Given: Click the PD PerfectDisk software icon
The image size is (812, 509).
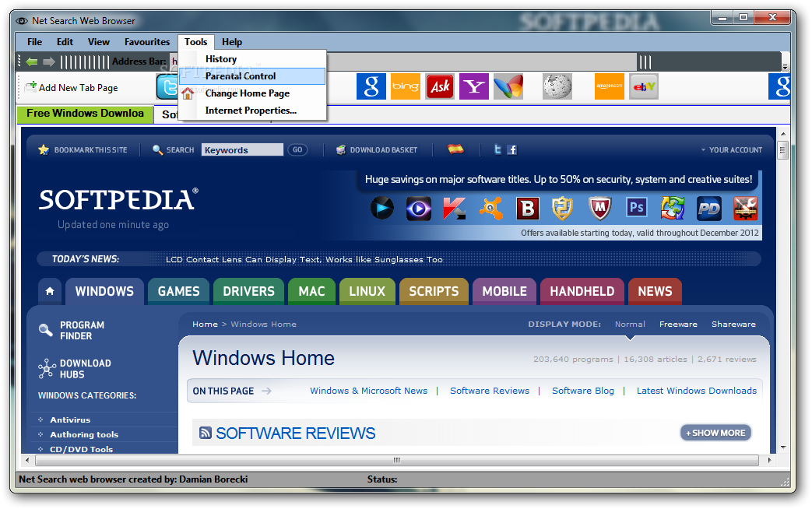Looking at the screenshot, I should [x=708, y=208].
